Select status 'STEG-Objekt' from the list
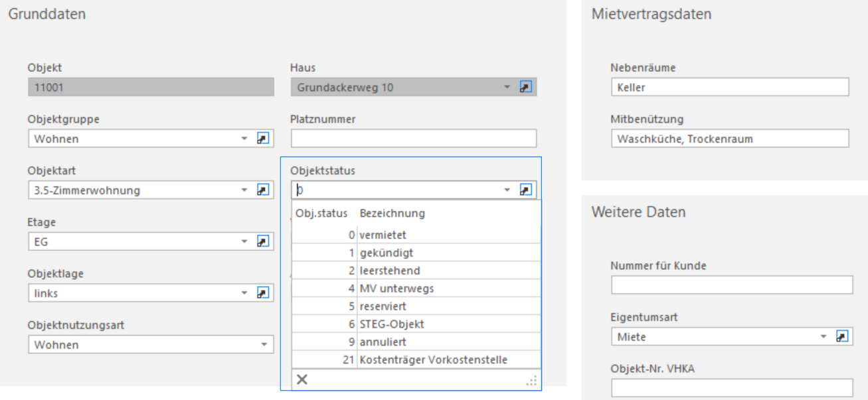868x400 pixels. pyautogui.click(x=416, y=324)
